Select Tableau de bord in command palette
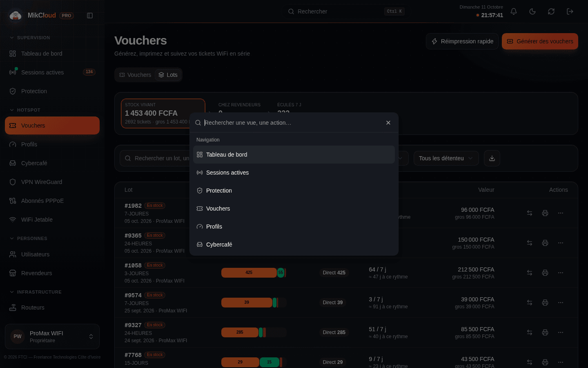 pos(294,155)
